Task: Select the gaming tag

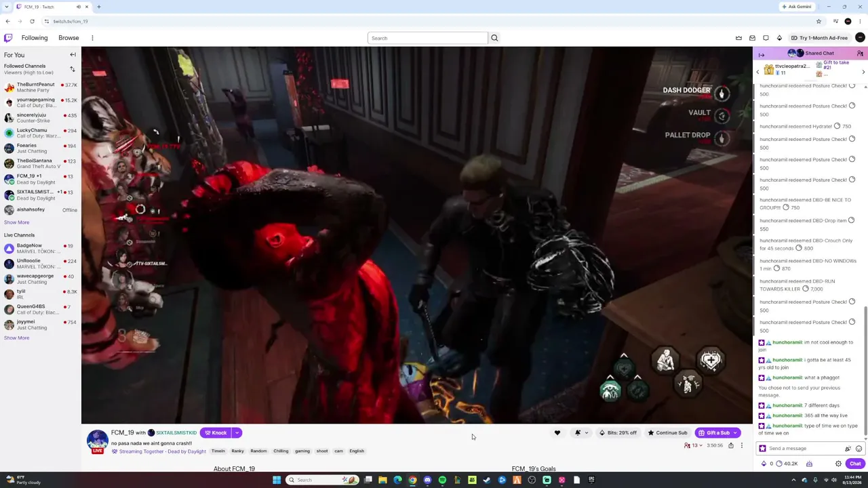Action: tap(302, 451)
